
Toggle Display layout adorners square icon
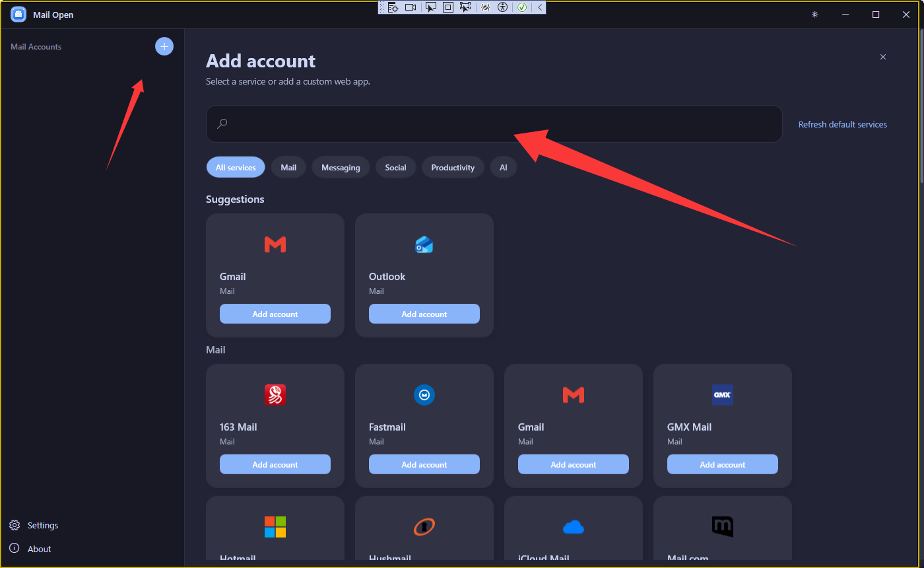coord(448,7)
